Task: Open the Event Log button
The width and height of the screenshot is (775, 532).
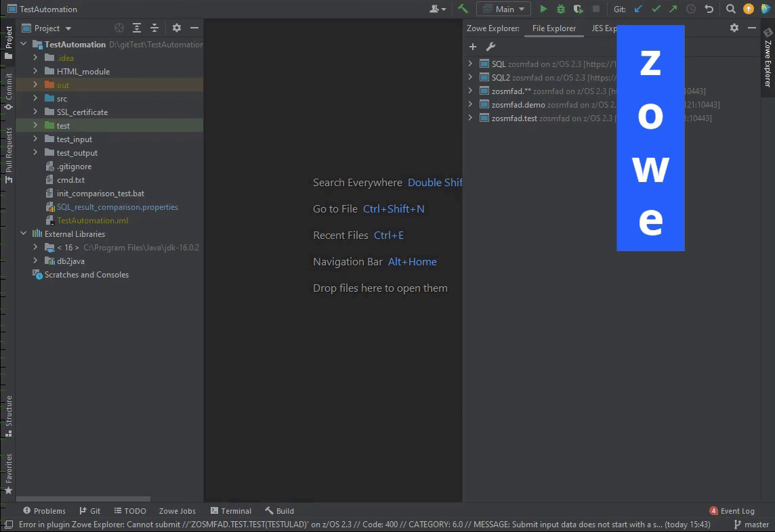Action: [732, 511]
